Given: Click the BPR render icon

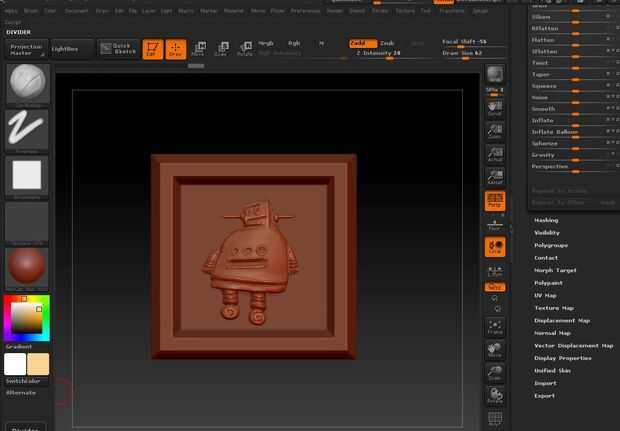Looking at the screenshot, I should 495,74.
